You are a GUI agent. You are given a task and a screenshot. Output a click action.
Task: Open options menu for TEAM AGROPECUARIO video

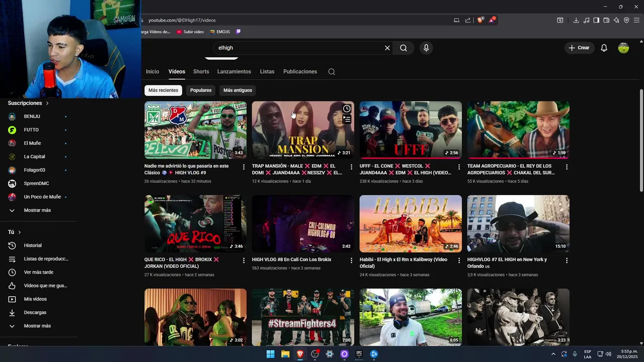tap(567, 166)
